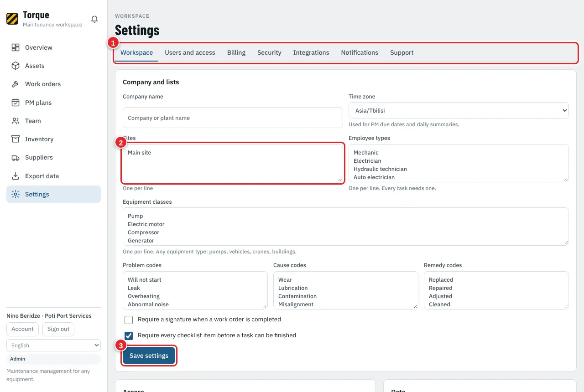This screenshot has width=584, height=392.
Task: Click the Work orders wrench icon
Action: (16, 84)
